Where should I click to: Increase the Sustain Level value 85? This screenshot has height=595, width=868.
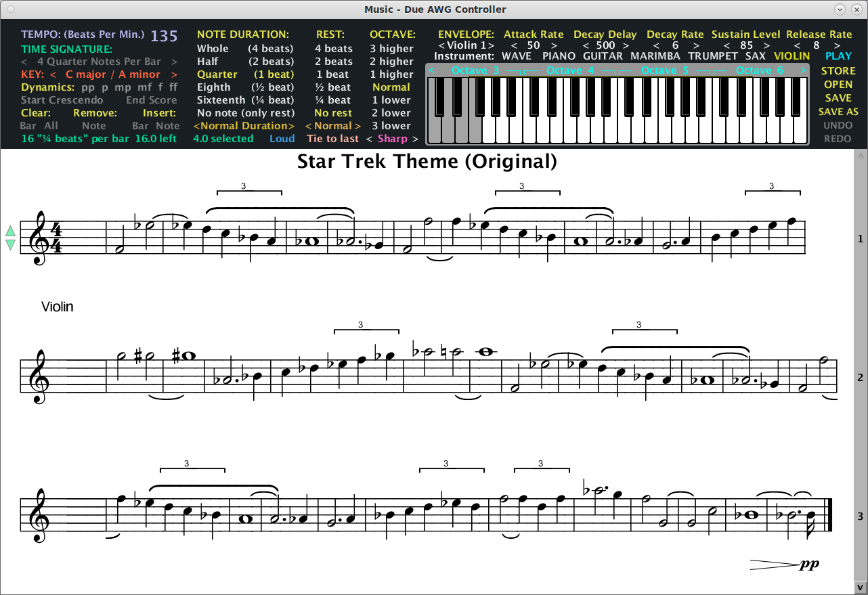tap(766, 45)
